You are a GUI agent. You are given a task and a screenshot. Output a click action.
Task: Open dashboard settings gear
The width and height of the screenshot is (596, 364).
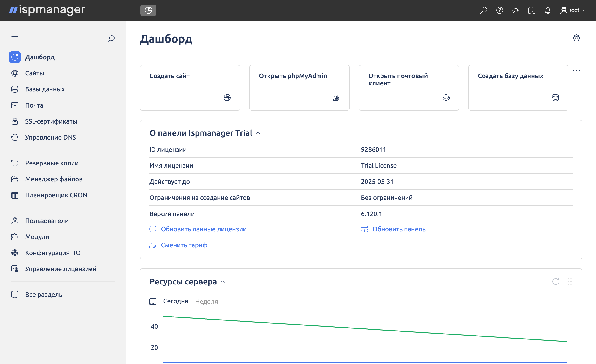(577, 38)
